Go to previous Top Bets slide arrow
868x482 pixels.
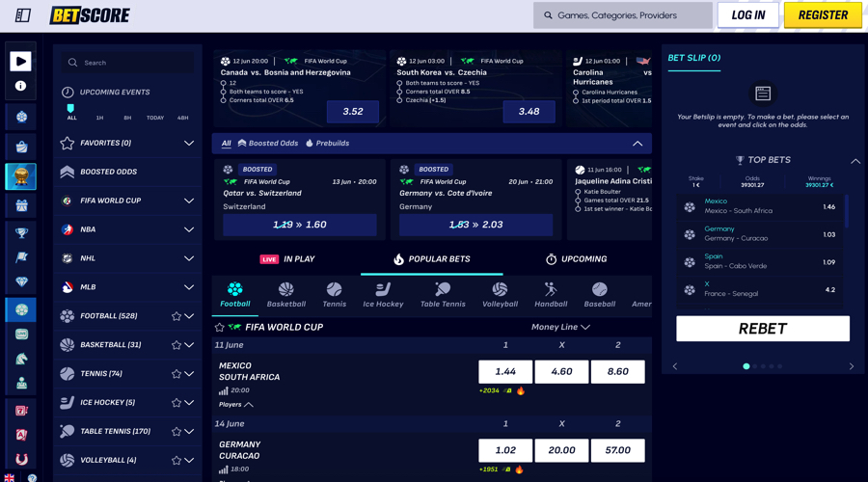point(675,366)
